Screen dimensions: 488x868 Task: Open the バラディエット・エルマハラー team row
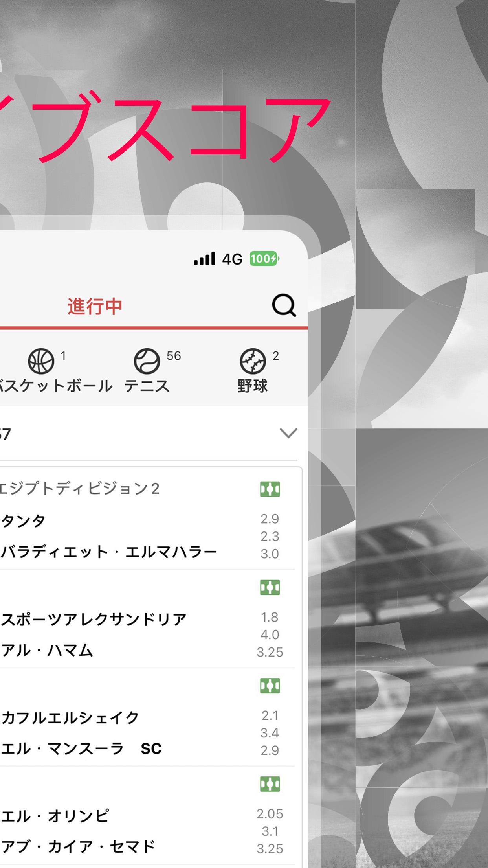coord(109,552)
